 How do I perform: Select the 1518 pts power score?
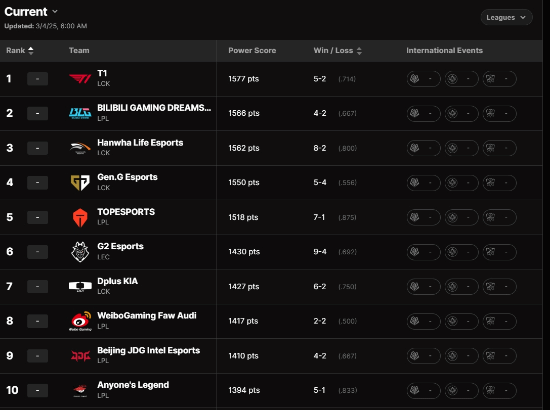click(x=243, y=217)
